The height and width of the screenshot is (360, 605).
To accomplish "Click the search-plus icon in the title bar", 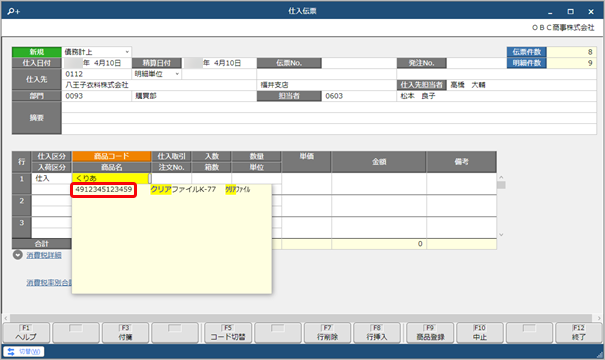I will [x=14, y=11].
